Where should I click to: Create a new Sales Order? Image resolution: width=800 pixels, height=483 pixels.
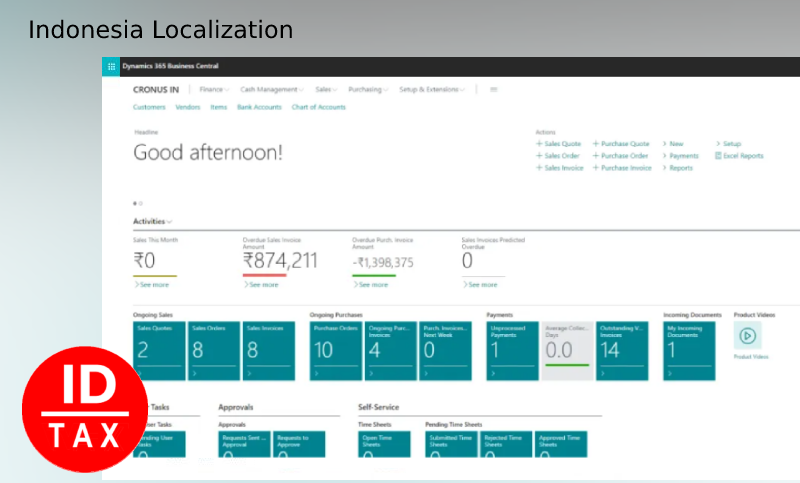pos(558,156)
